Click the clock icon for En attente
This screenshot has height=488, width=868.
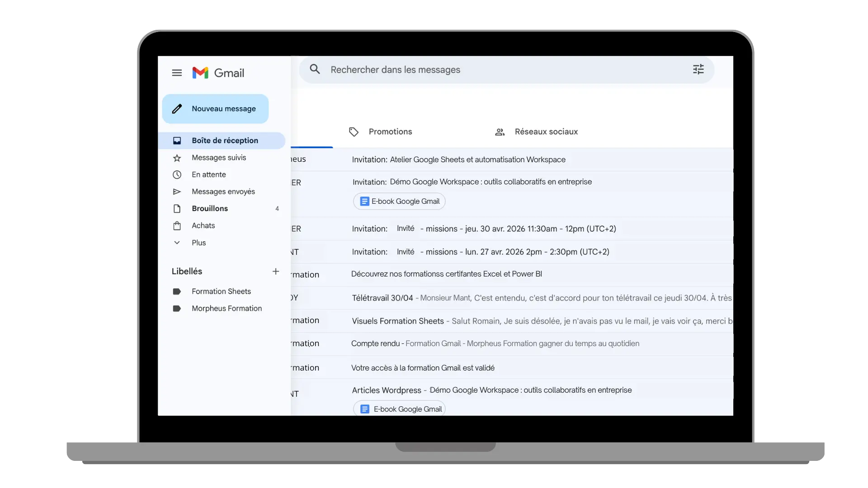177,174
